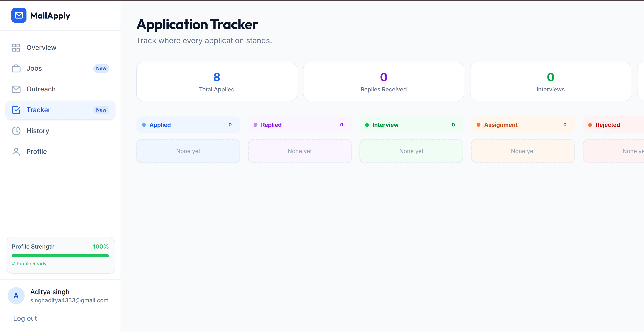Image resolution: width=644 pixels, height=332 pixels.
Task: Select the Overview grid icon
Action: click(16, 47)
